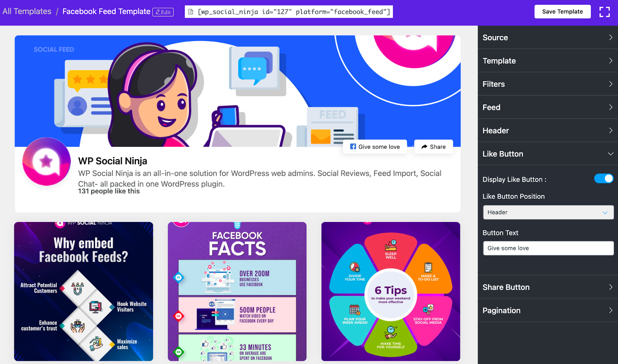Click the Button Text input field

tap(548, 248)
